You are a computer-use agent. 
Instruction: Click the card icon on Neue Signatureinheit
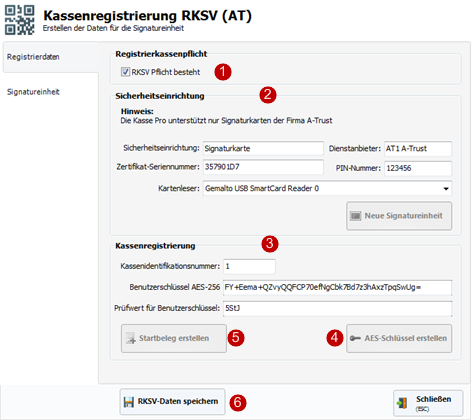pyautogui.click(x=355, y=216)
